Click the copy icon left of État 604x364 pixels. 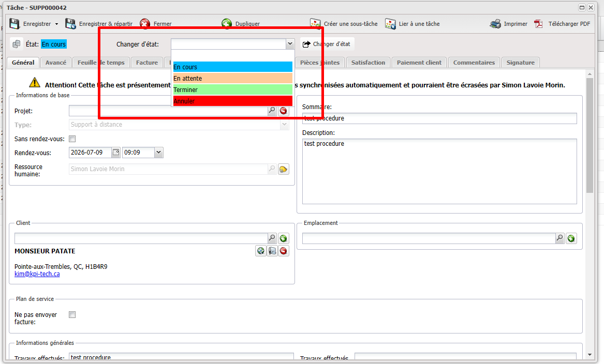click(x=17, y=44)
